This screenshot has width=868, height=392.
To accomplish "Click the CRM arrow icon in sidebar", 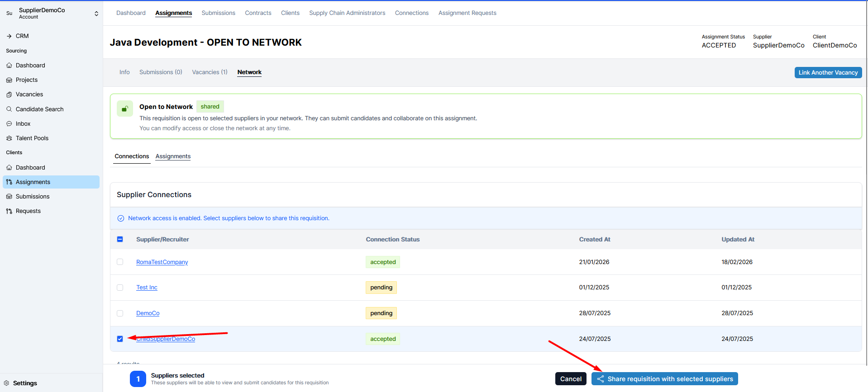I will tap(9, 36).
